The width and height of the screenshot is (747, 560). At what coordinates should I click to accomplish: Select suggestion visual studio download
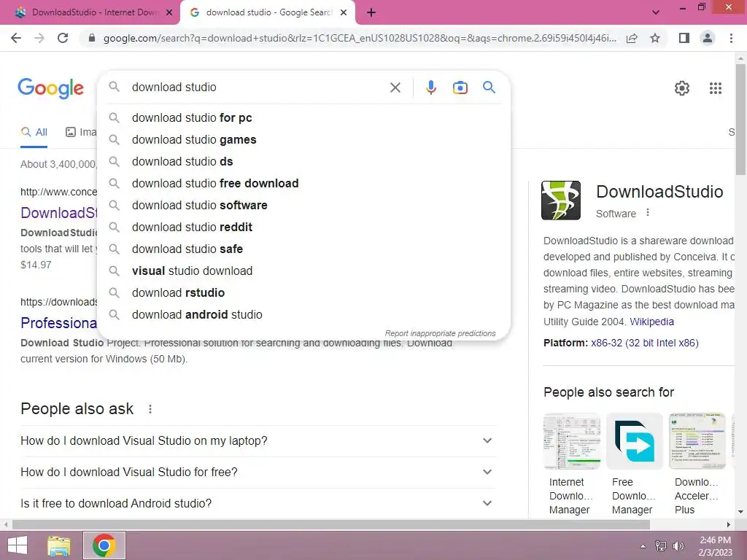click(303, 271)
